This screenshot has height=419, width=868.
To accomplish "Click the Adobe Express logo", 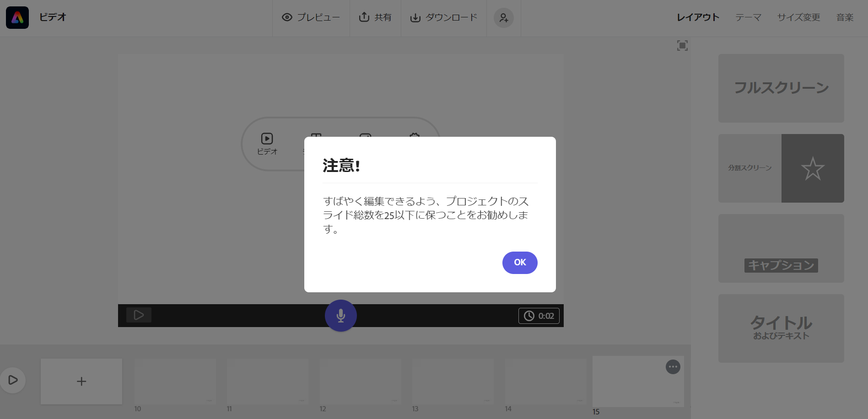I will tap(17, 17).
